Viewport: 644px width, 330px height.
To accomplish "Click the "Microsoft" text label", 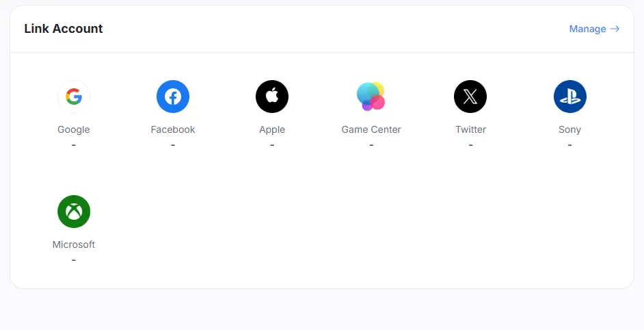I will tap(74, 244).
